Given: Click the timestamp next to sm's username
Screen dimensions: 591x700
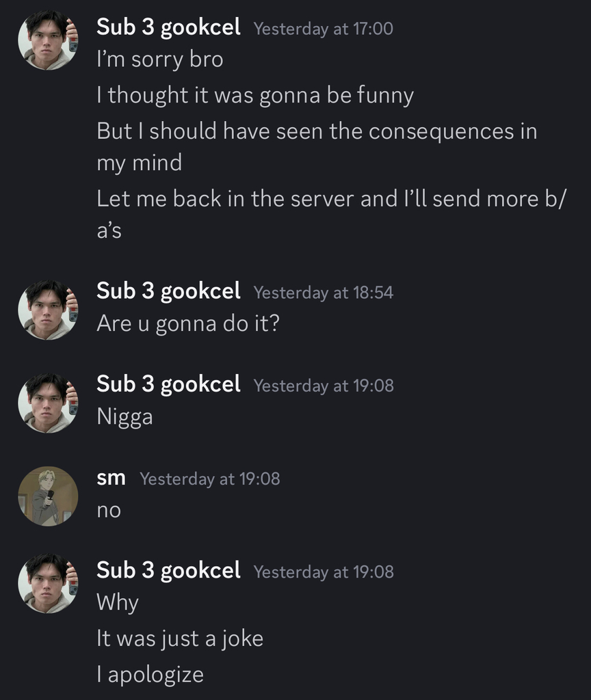Looking at the screenshot, I should (210, 479).
